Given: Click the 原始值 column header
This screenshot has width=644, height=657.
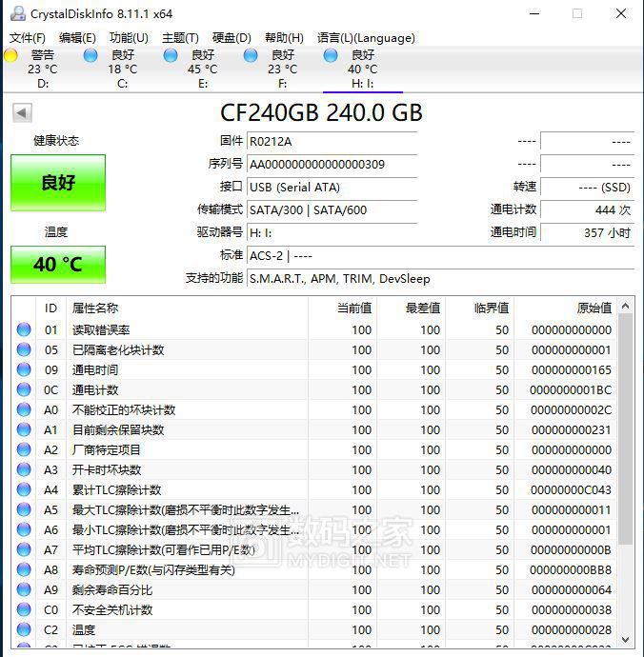Looking at the screenshot, I should tap(594, 308).
